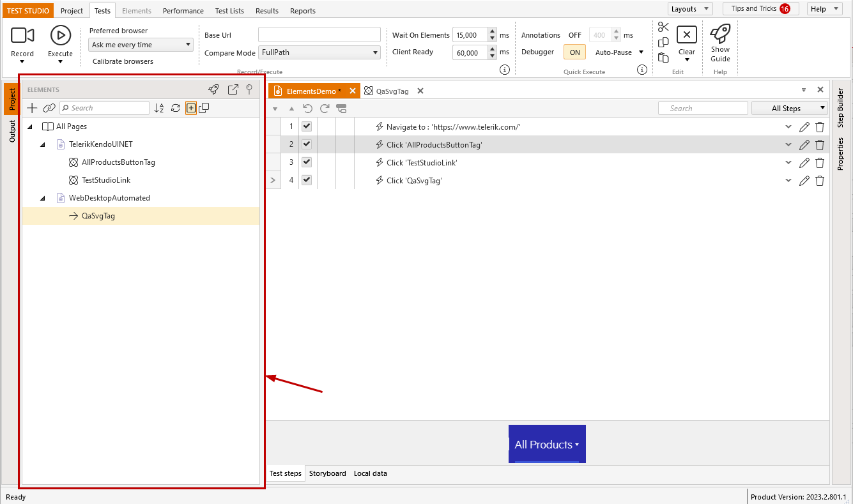
Task: Switch to the Reports ribbon tab
Action: click(303, 11)
